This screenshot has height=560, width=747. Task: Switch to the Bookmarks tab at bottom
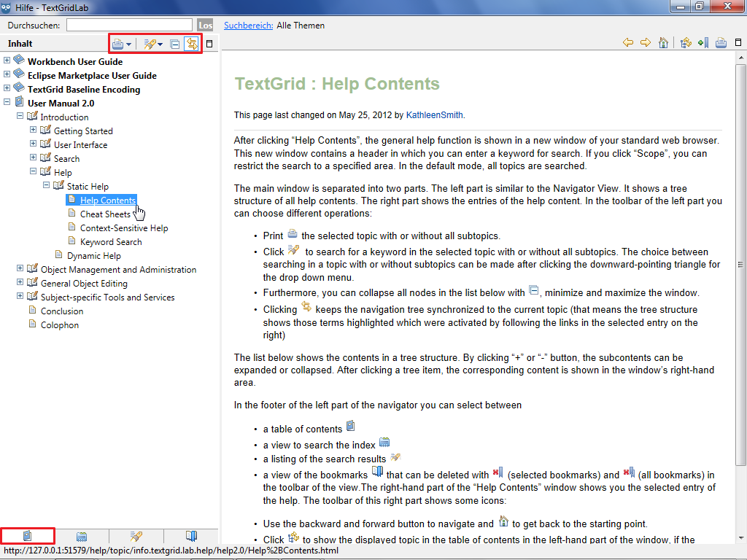pyautogui.click(x=191, y=537)
